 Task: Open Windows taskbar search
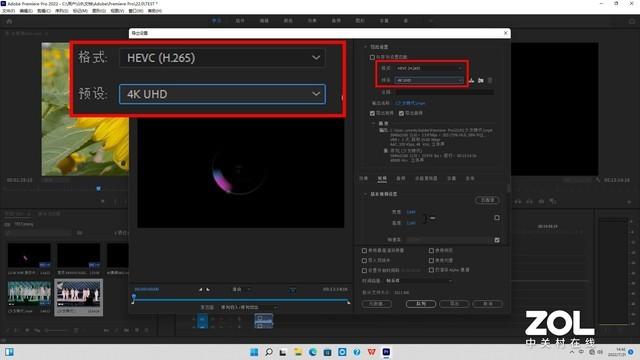[269, 352]
